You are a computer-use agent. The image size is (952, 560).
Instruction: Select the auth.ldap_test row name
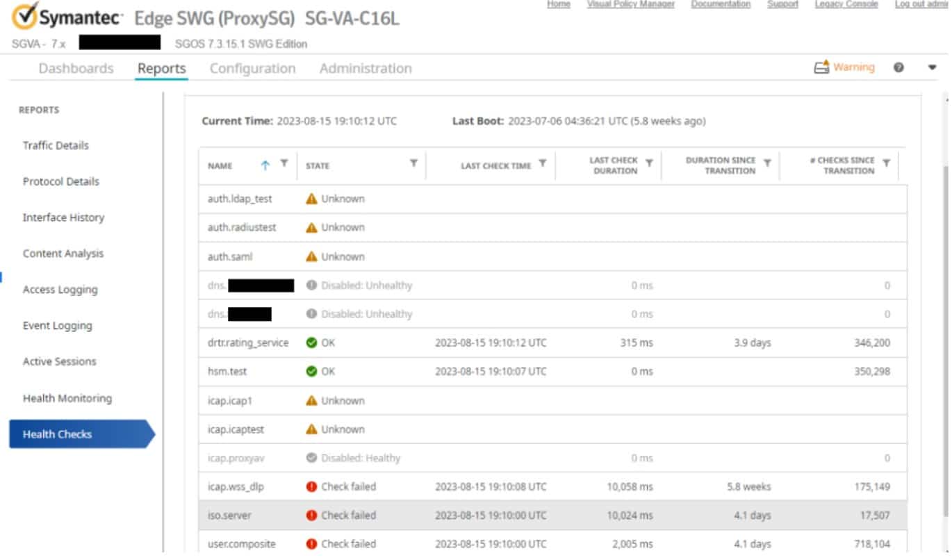coord(240,199)
